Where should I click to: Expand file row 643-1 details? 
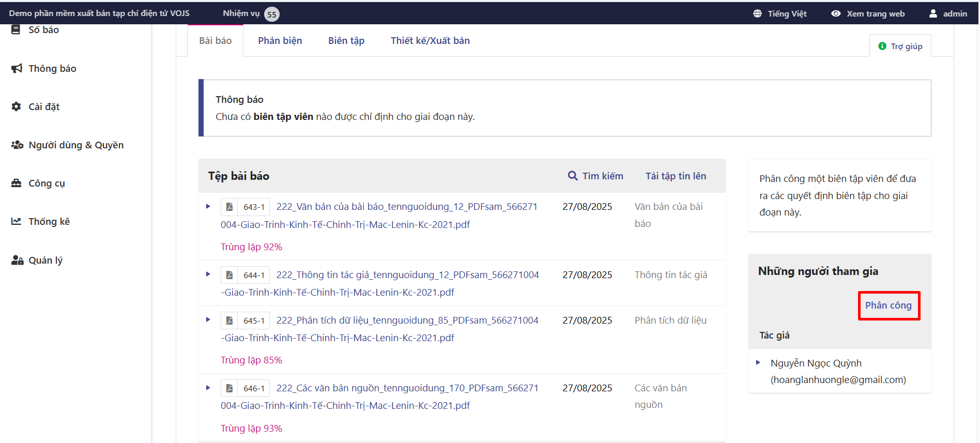[x=208, y=206]
